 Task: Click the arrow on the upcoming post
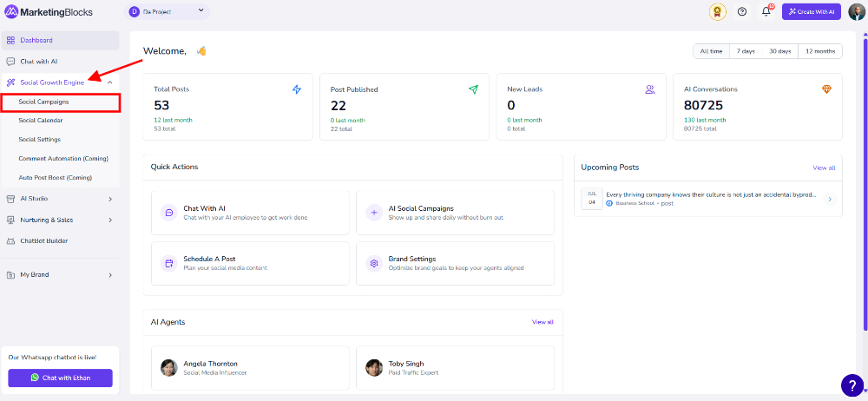click(x=829, y=199)
